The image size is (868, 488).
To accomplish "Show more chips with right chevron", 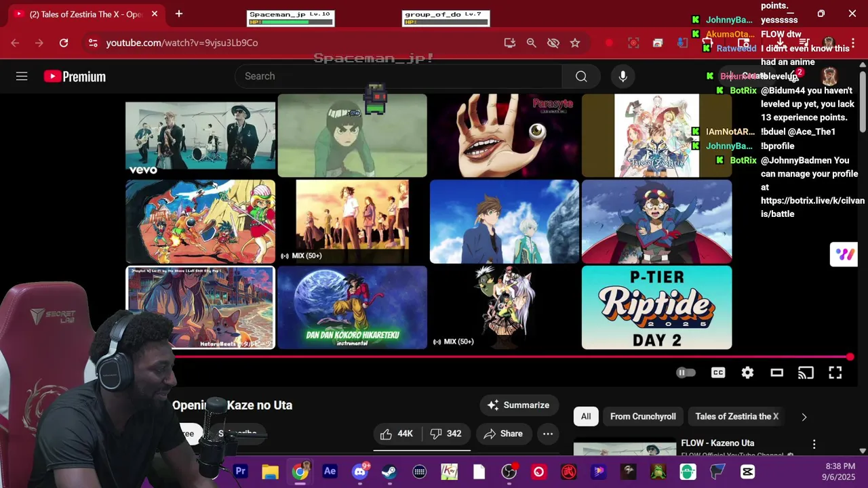I will pyautogui.click(x=804, y=417).
